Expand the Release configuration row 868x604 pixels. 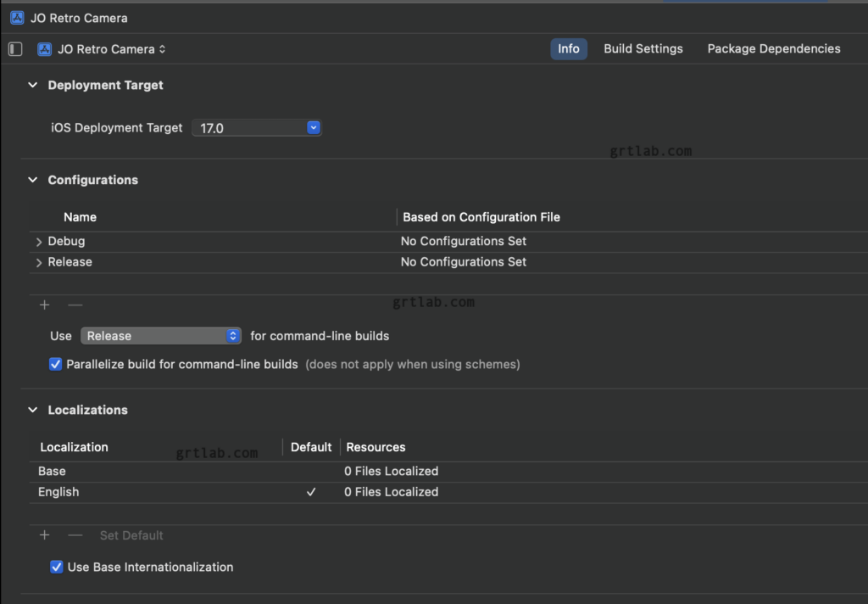coord(39,263)
